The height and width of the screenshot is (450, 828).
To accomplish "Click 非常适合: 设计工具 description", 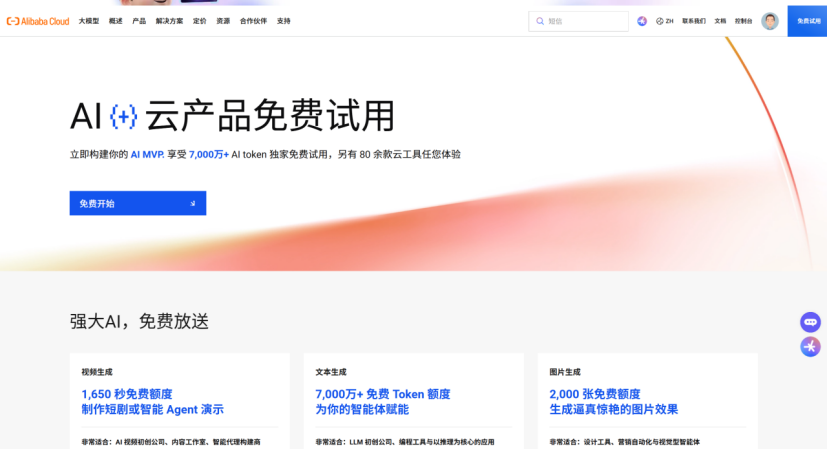I will [625, 442].
